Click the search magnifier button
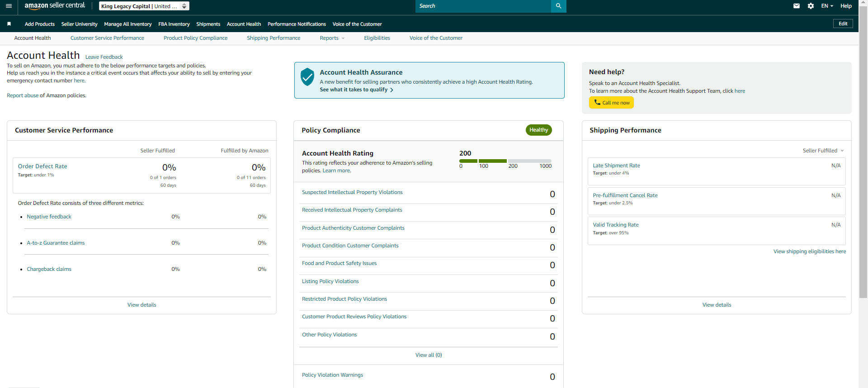868x388 pixels. pyautogui.click(x=558, y=6)
